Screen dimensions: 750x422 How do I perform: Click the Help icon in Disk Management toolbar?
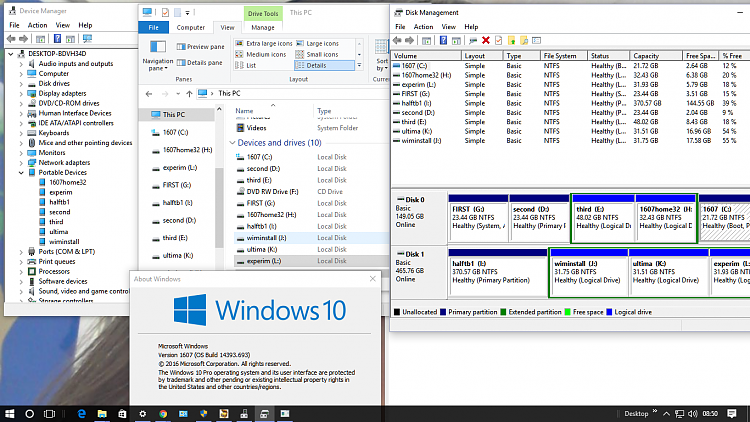pos(443,41)
